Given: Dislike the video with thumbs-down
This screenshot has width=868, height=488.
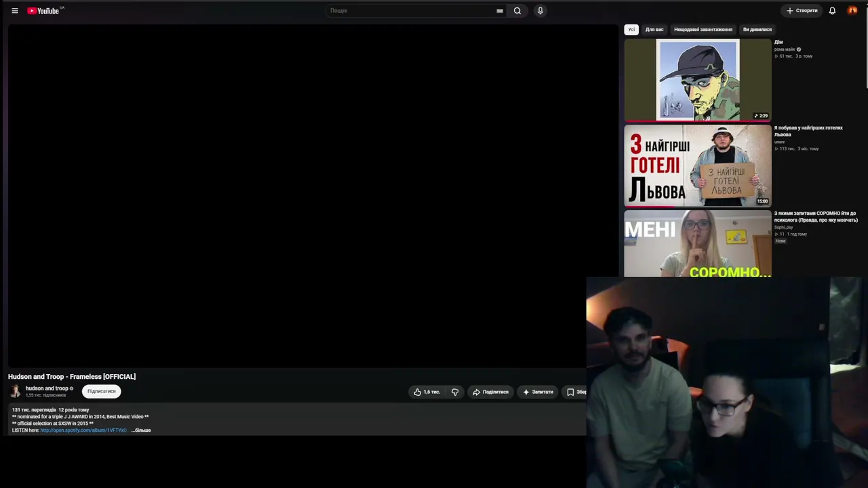Looking at the screenshot, I should (x=455, y=392).
